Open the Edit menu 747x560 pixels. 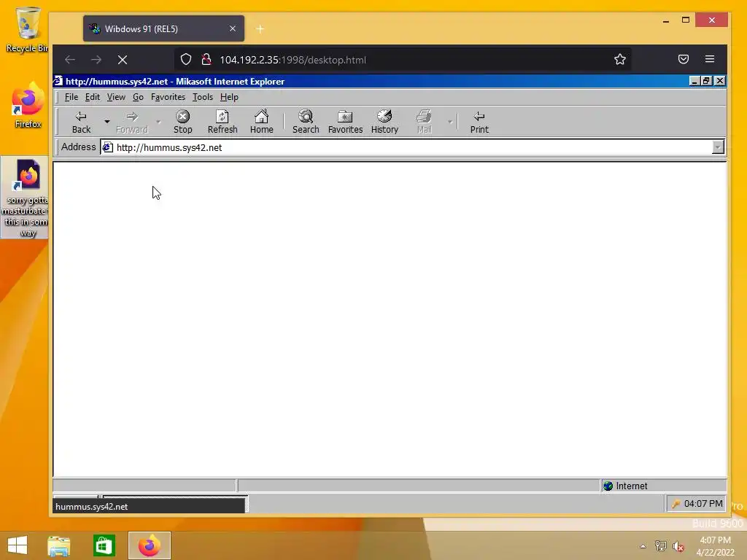coord(93,97)
